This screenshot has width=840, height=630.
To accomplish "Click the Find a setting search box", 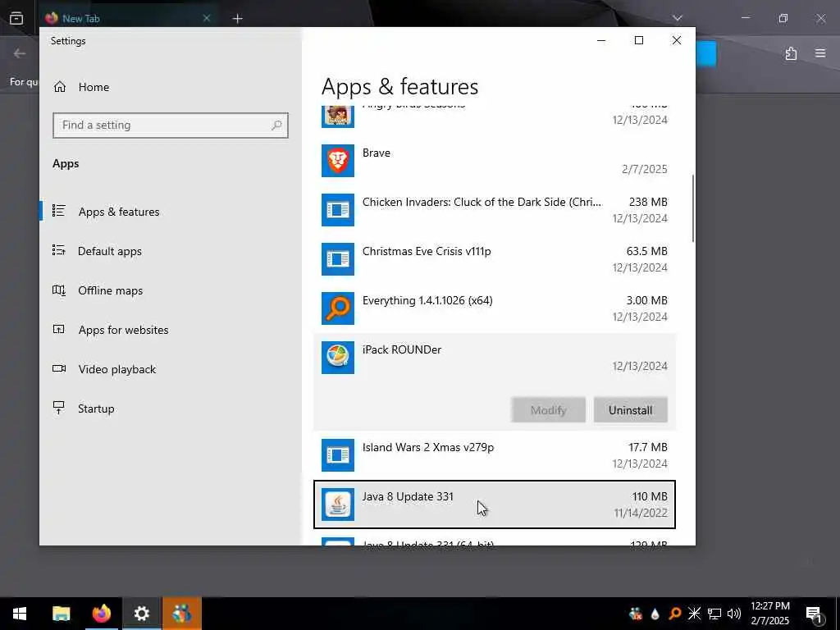I will [171, 126].
